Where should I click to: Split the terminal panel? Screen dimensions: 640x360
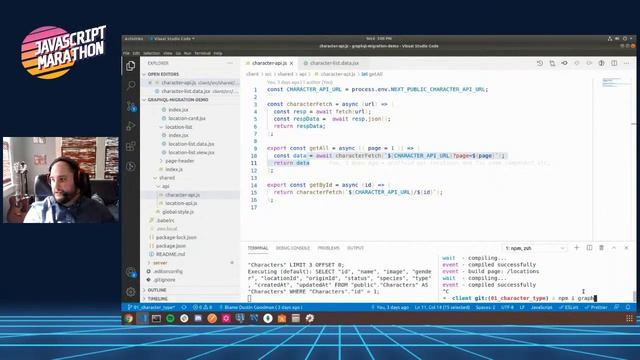(589, 248)
